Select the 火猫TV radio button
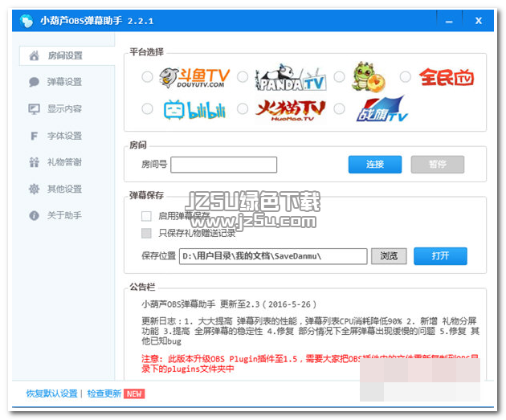Image resolution: width=506 pixels, height=420 pixels. click(x=243, y=108)
